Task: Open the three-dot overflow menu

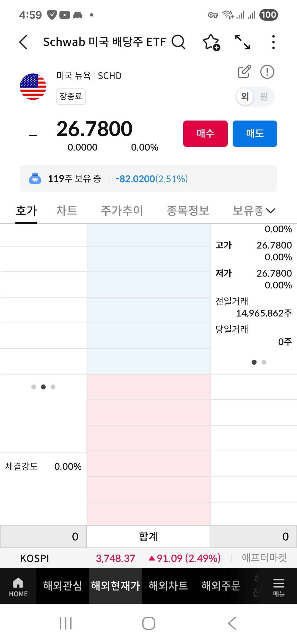Action: (x=273, y=42)
